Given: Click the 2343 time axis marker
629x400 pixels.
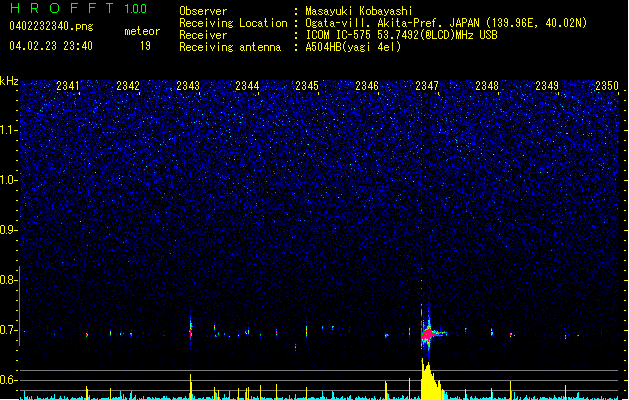Looking at the screenshot, I should point(188,86).
